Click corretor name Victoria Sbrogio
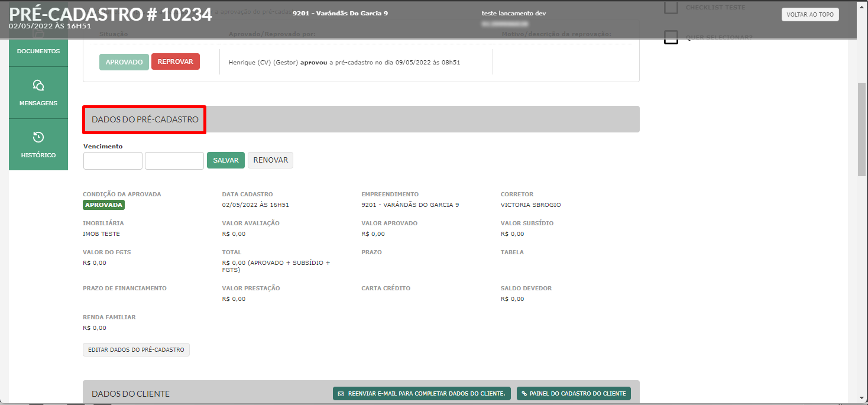Screen dimensions: 868x405 coord(530,205)
